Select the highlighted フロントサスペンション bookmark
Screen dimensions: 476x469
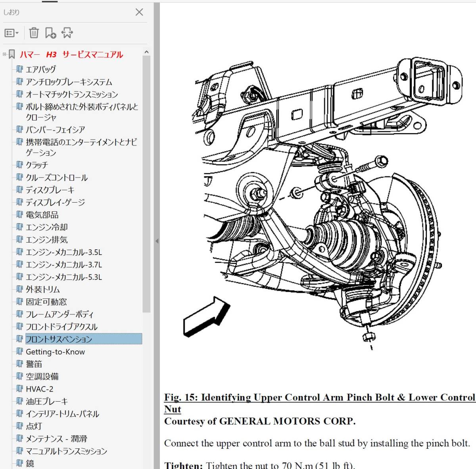[x=83, y=339]
